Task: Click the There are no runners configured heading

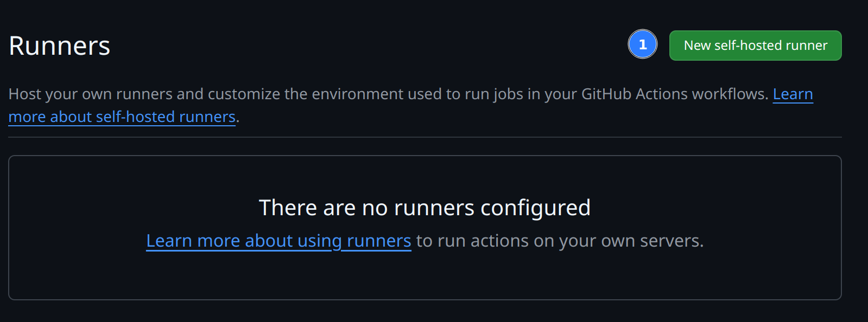Action: (x=425, y=208)
